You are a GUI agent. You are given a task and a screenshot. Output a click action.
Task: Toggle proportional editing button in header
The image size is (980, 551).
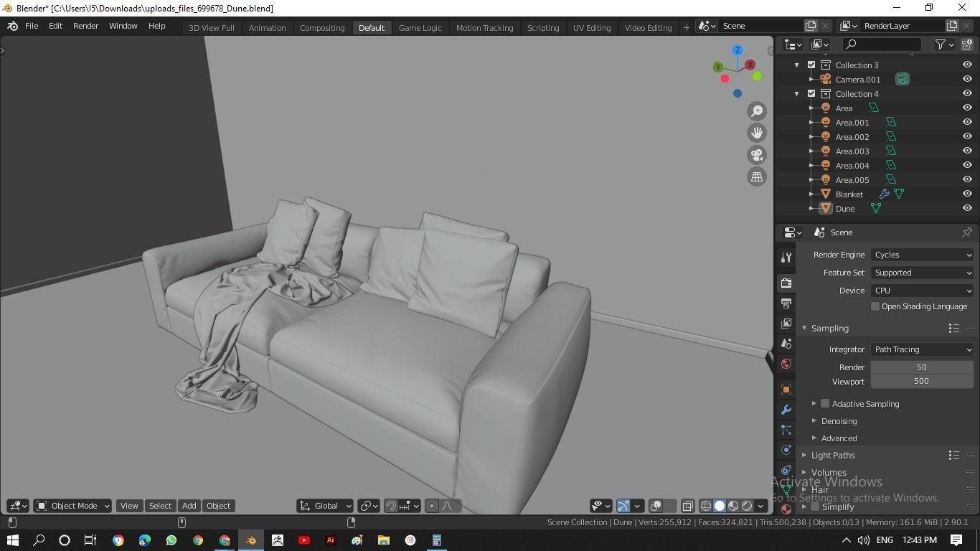pos(432,506)
